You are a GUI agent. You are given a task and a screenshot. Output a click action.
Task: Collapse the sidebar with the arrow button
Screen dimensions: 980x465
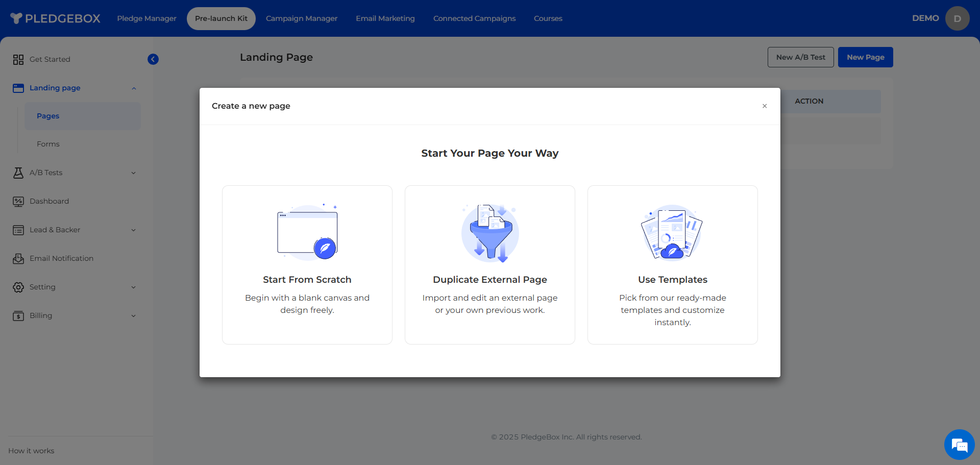[153, 59]
